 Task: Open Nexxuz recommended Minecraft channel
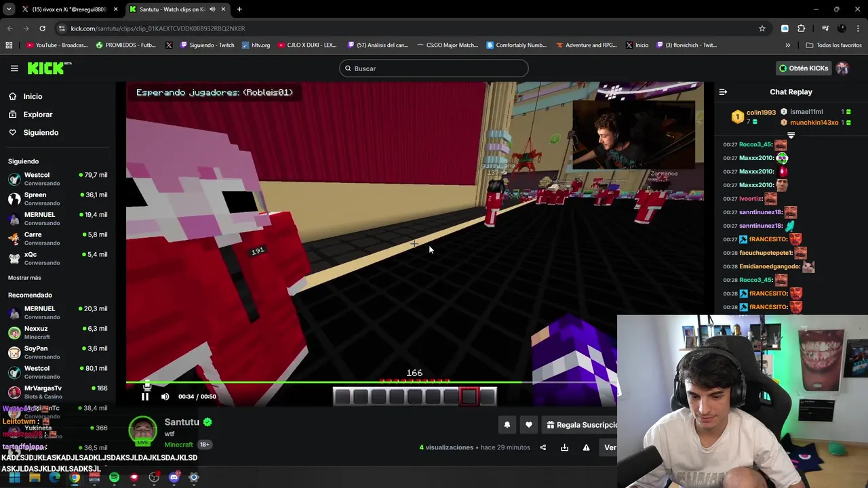click(x=58, y=332)
